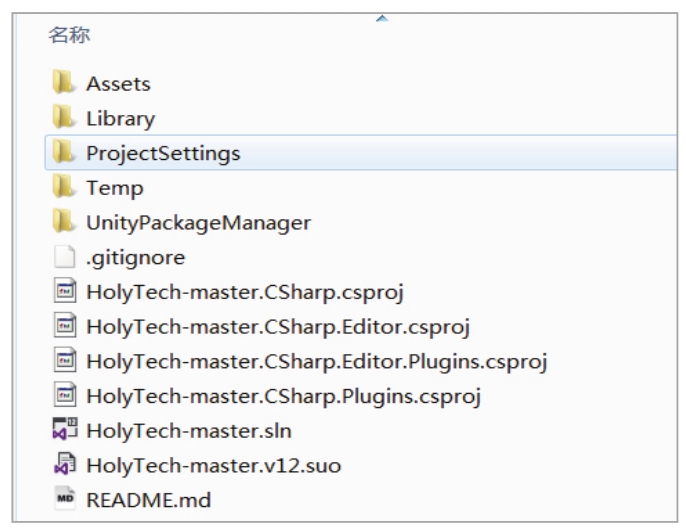Select the HolyTech-master.CSharp.Plugins.csproj file name
The height and width of the screenshot is (530, 686).
[284, 397]
